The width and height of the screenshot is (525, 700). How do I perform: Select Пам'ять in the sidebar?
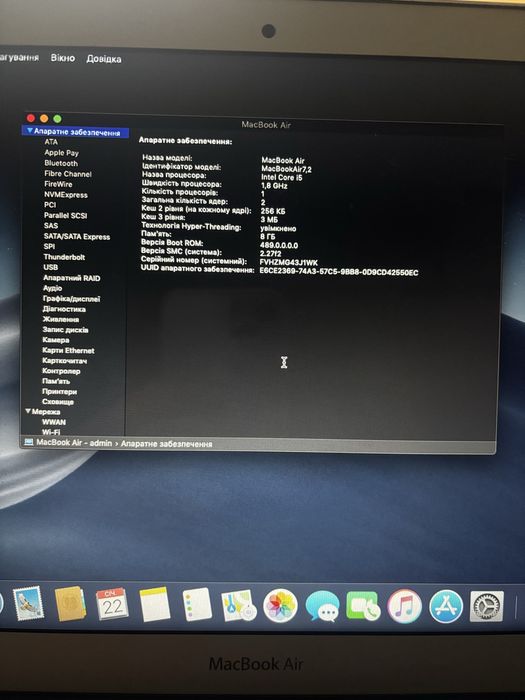(56, 381)
